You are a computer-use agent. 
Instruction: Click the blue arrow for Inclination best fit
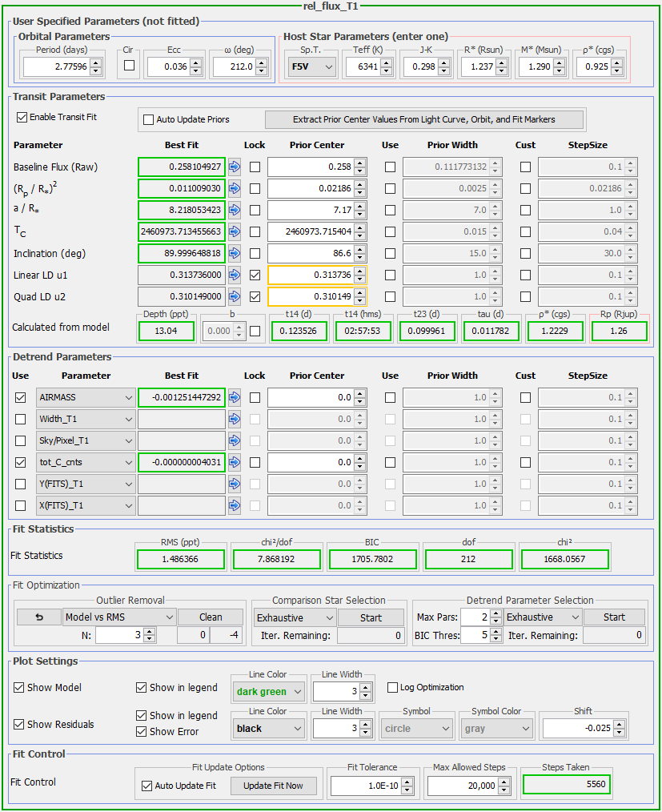click(235, 253)
